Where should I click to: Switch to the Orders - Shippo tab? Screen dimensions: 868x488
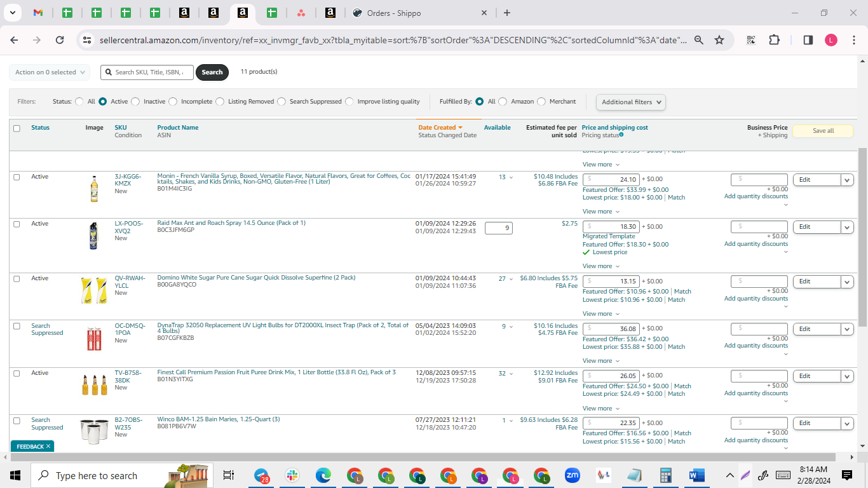pyautogui.click(x=419, y=13)
